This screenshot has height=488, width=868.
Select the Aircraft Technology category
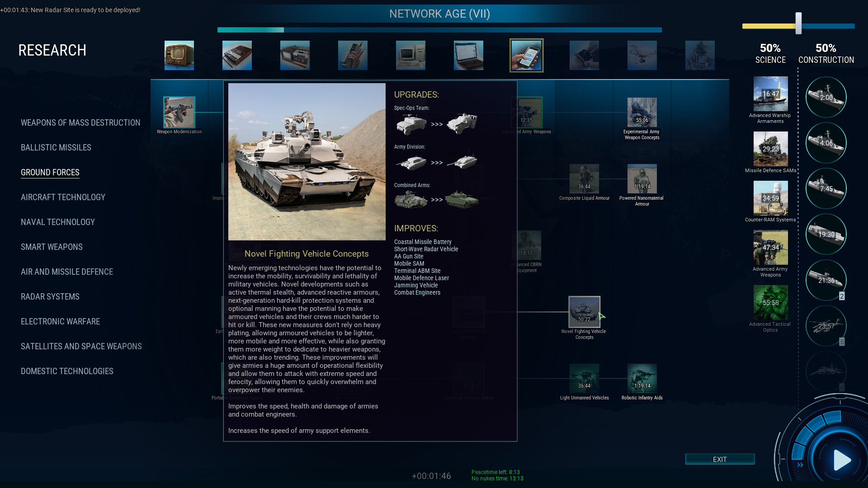(62, 197)
